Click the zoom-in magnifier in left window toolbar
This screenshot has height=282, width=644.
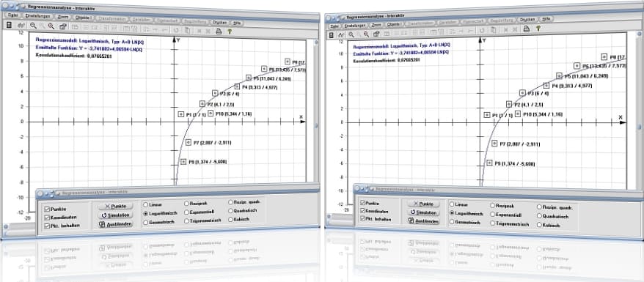point(33,26)
